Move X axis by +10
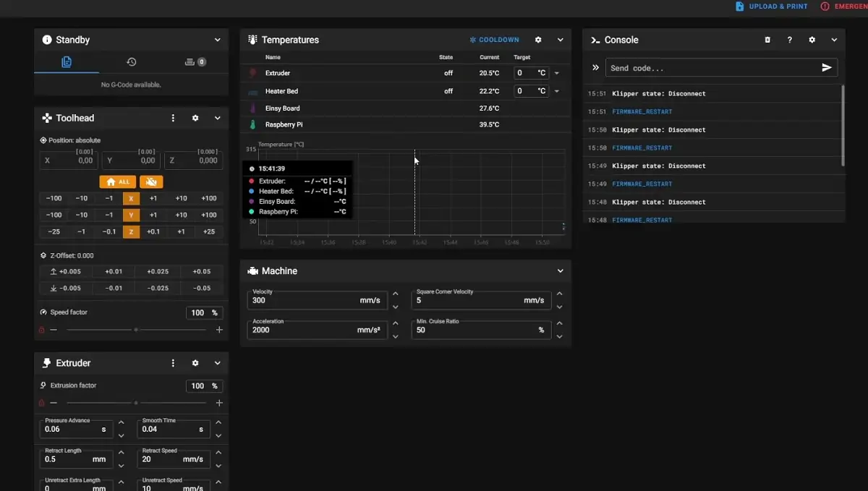 (x=181, y=198)
